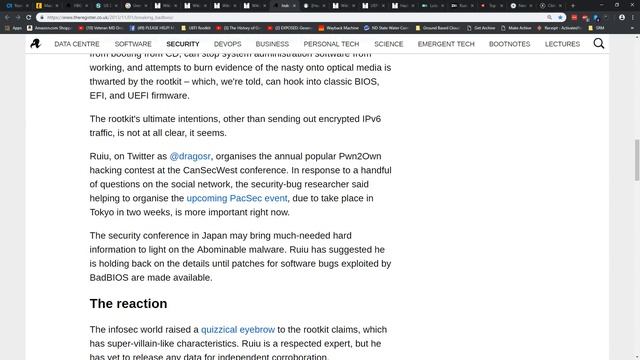Viewport: 640px width, 360px height.
Task: Open the BOOTNOTES nav item
Action: [x=509, y=44]
